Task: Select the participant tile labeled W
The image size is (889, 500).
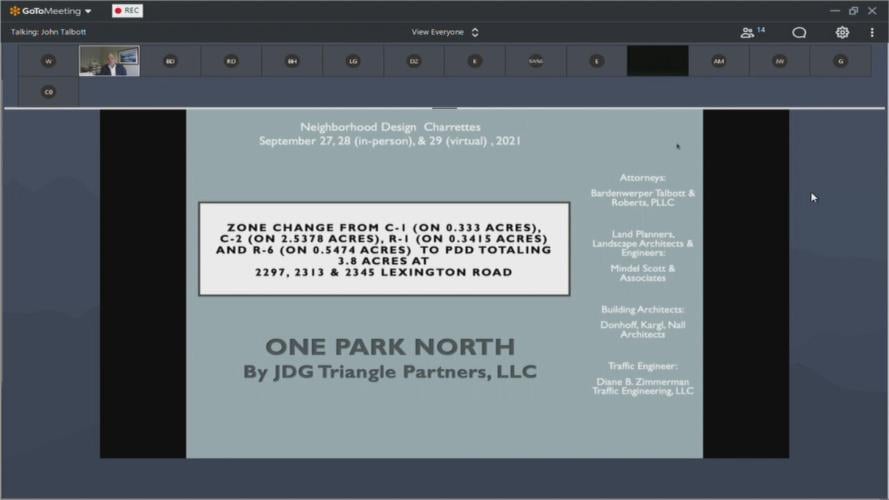Action: (48, 61)
